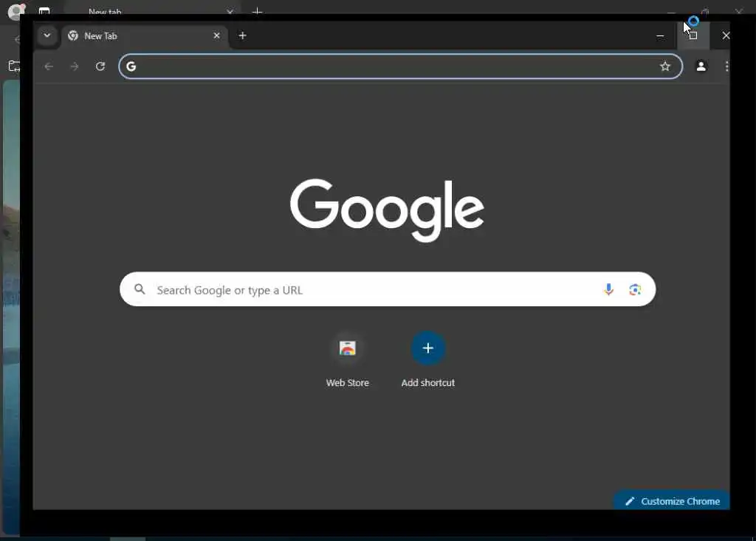
Task: Open the profile avatar menu
Action: 701,66
